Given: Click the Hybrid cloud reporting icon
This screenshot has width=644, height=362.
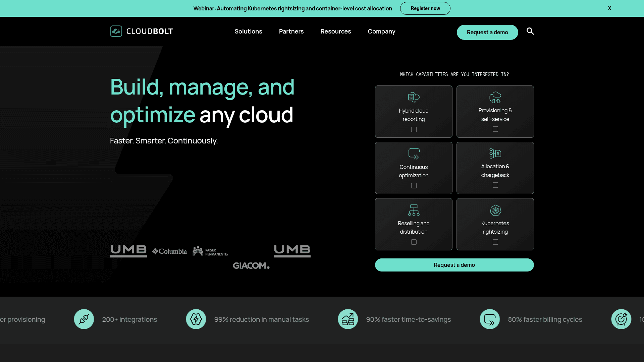Looking at the screenshot, I should [414, 98].
